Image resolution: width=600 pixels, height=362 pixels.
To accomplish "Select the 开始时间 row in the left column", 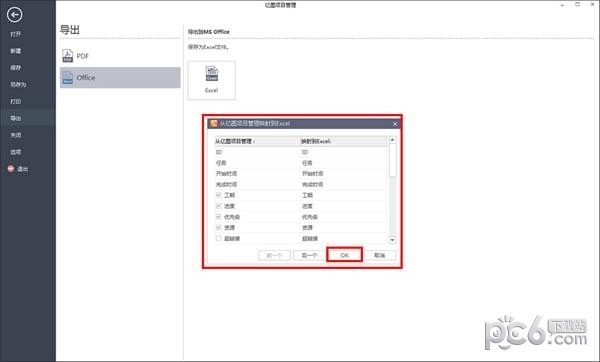I will pyautogui.click(x=257, y=173).
